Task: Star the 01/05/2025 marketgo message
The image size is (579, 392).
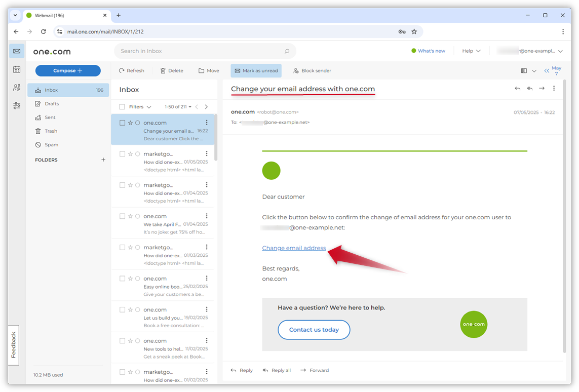Action: (130, 154)
